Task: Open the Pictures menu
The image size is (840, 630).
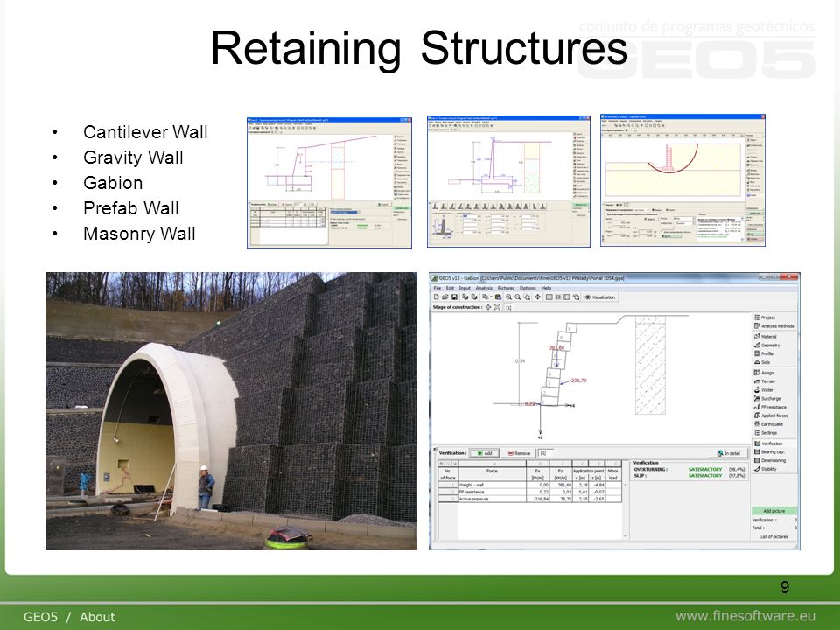Action: 506,288
